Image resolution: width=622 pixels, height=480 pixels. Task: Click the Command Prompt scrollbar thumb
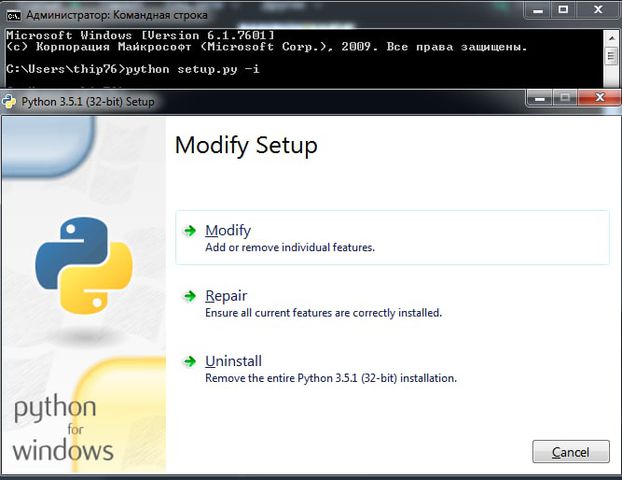pos(611,56)
